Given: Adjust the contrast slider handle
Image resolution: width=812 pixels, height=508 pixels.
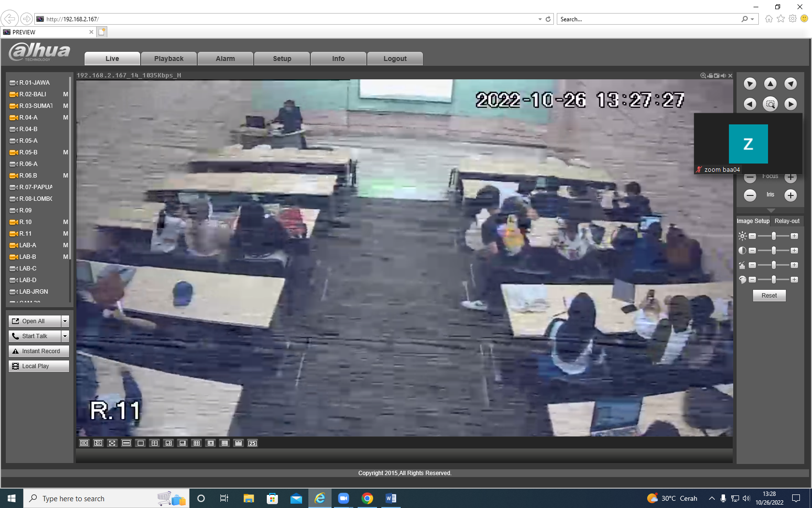Looking at the screenshot, I should 774,251.
